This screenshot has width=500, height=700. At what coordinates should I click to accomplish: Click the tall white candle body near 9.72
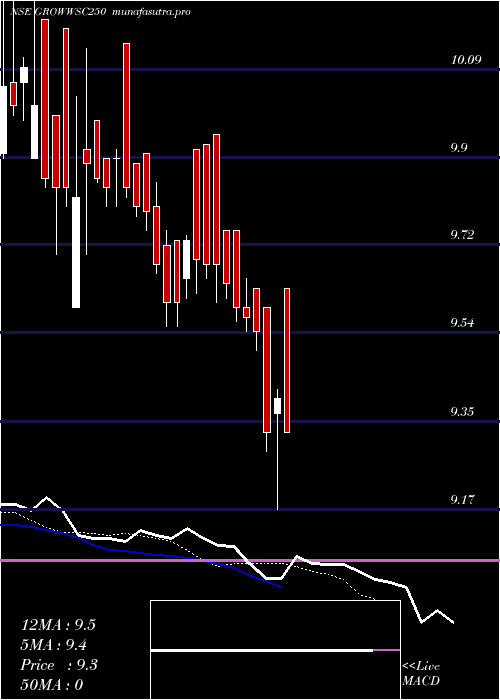coord(76,252)
